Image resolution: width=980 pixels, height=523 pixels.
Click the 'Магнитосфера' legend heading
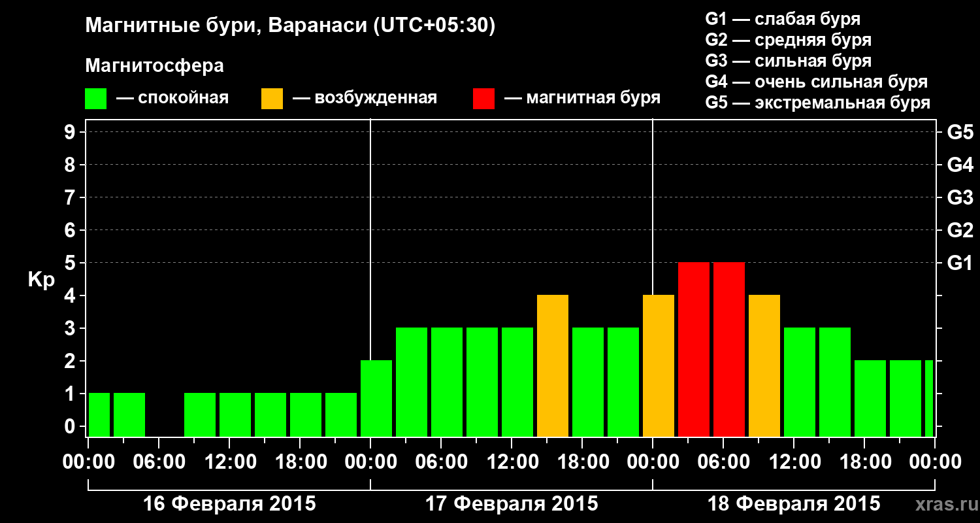click(x=154, y=66)
